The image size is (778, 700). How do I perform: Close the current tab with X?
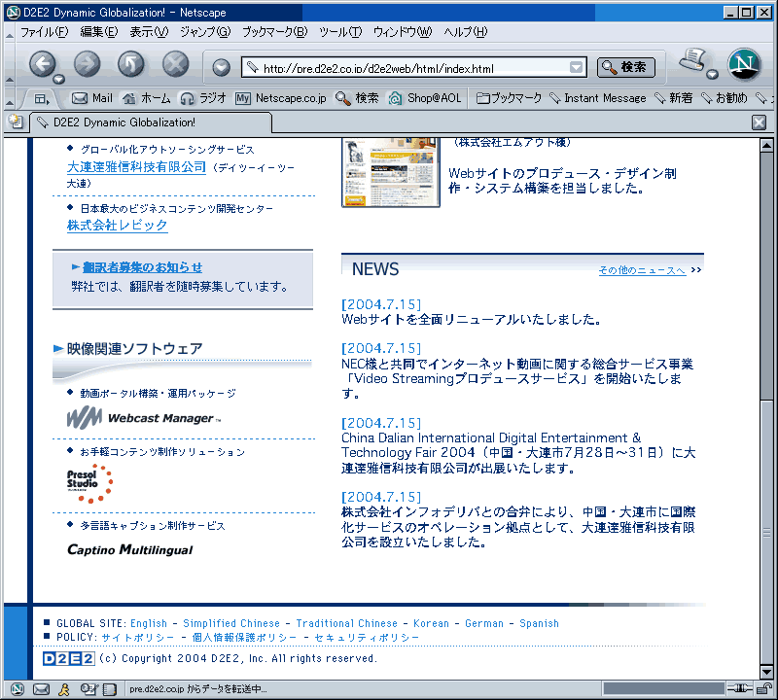click(x=759, y=122)
